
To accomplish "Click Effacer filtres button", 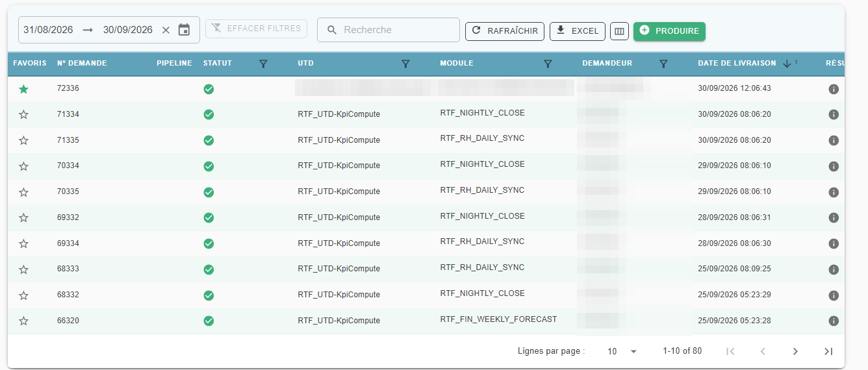I will tap(256, 29).
